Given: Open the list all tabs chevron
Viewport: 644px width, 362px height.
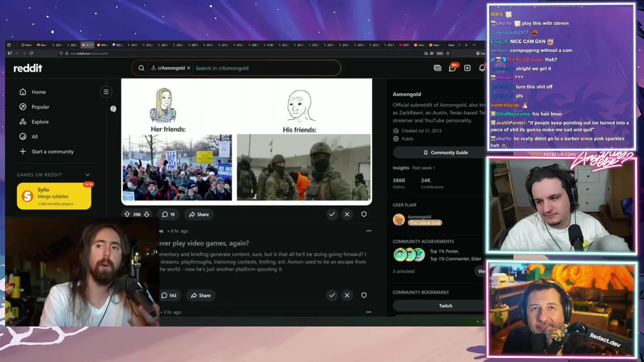Looking at the screenshot, I should pos(474,45).
